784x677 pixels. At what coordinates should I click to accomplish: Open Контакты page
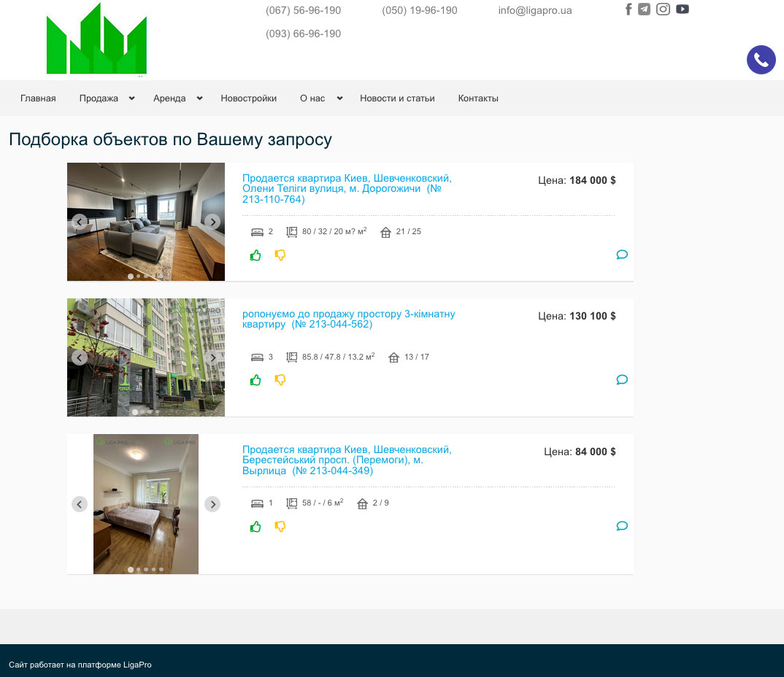pyautogui.click(x=478, y=98)
